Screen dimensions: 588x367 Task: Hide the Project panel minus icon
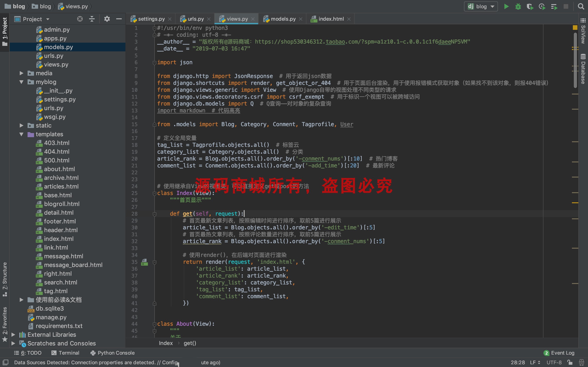pos(119,19)
